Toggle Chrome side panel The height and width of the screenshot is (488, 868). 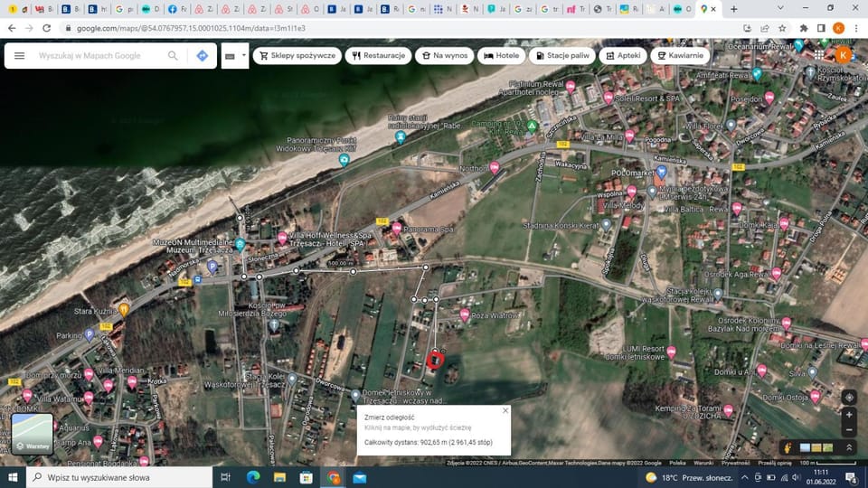pyautogui.click(x=821, y=28)
